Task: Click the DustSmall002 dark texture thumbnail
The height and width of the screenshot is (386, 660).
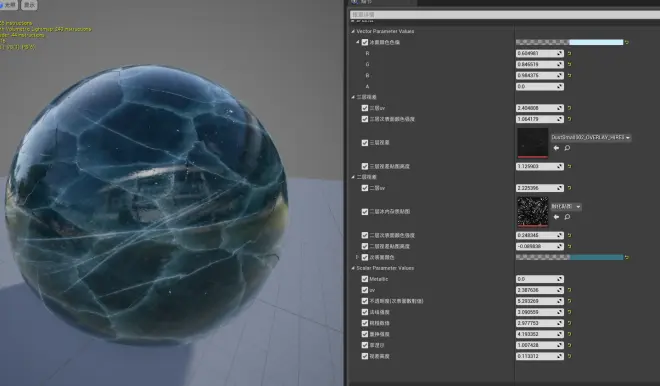Action: point(532,143)
